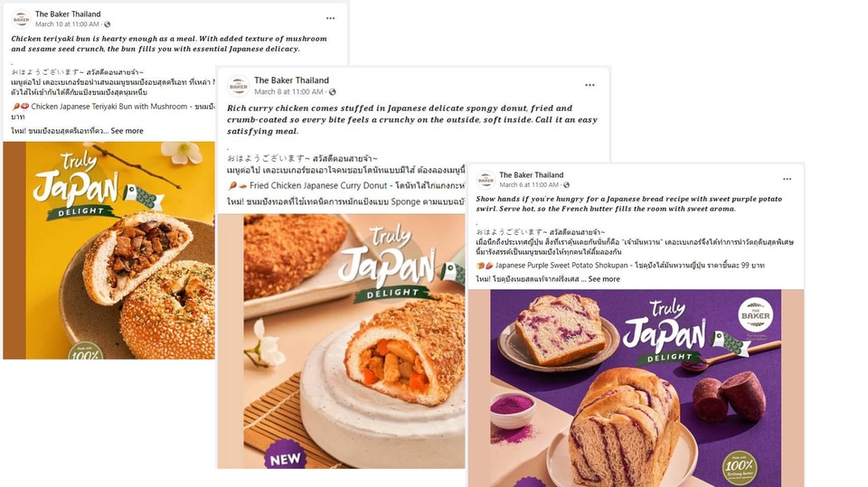Image resolution: width=868 pixels, height=487 pixels.
Task: Open the teriyaki bun Truly Japan image
Action: click(x=109, y=250)
